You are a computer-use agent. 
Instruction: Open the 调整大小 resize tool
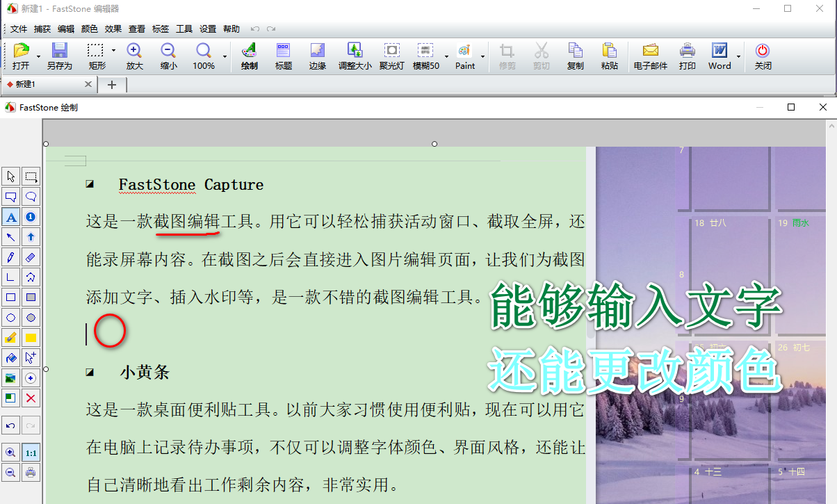355,56
